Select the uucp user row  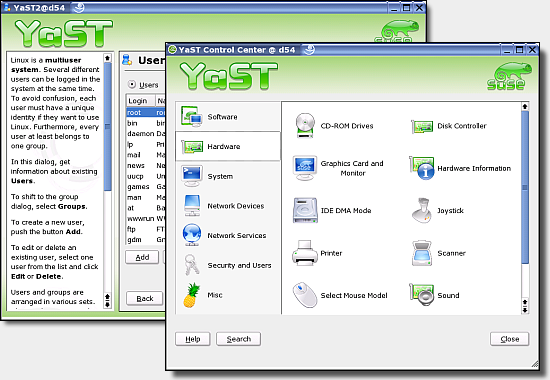146,176
